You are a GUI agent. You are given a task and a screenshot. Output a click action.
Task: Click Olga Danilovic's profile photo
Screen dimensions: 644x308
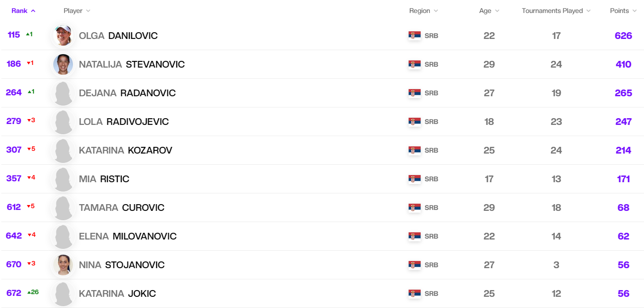[63, 36]
